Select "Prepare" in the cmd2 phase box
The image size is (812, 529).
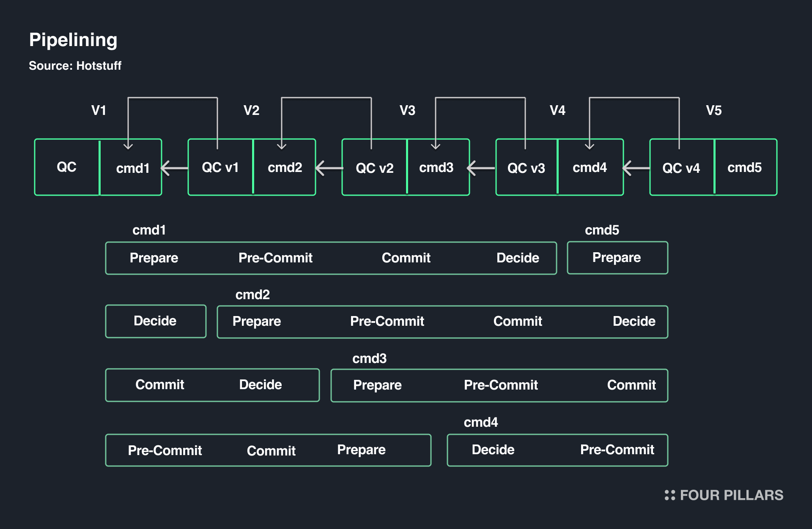257,322
